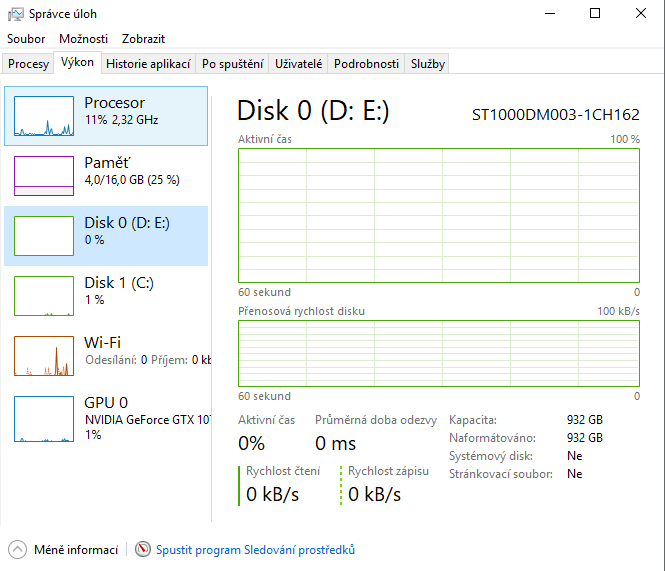Click Spustit program Sledování prostředků link
The height and width of the screenshot is (571, 665).
click(x=255, y=549)
